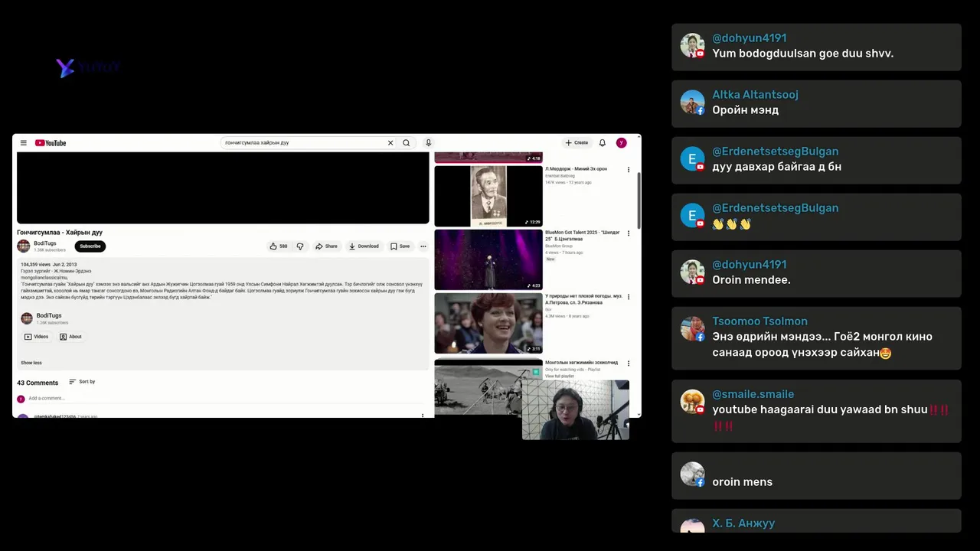Open the У природы нет плохой погоды thumbnail
The height and width of the screenshot is (551, 980).
pos(488,323)
